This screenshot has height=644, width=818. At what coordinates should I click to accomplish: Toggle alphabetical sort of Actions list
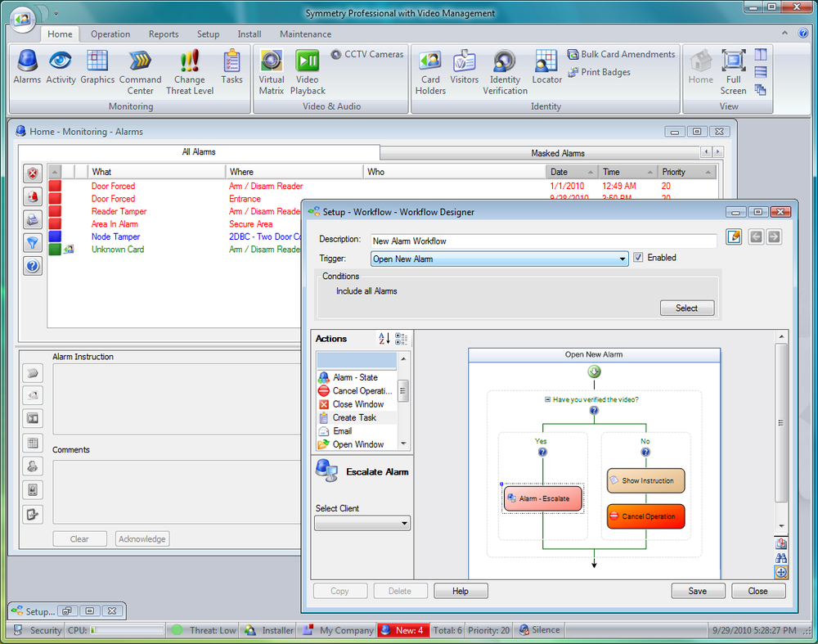pos(383,339)
